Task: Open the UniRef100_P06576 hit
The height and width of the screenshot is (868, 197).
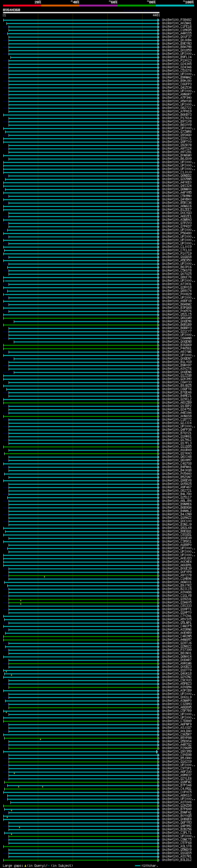Action: tap(177, 311)
